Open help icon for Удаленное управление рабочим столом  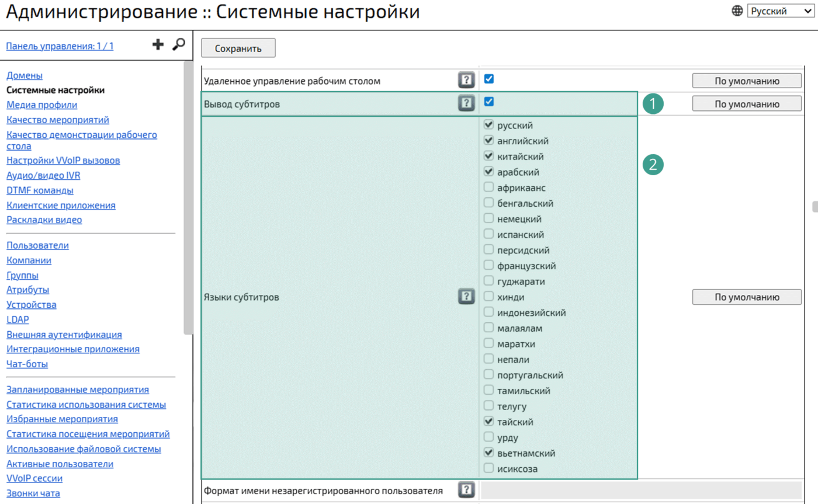click(x=465, y=81)
